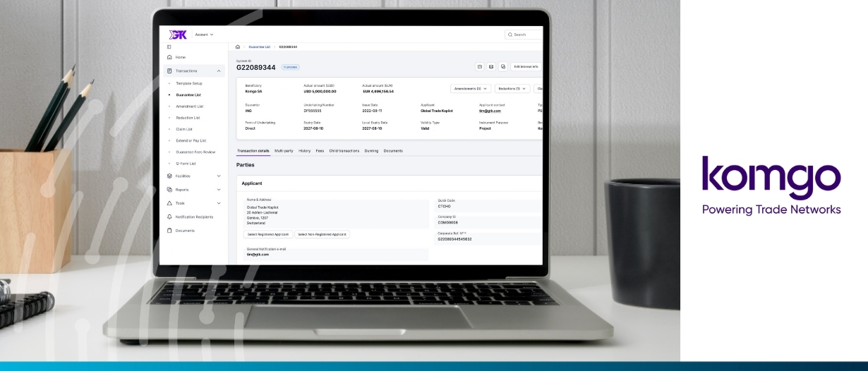This screenshot has height=371, width=868.
Task: Expand the Facilities section chevron
Action: click(219, 176)
